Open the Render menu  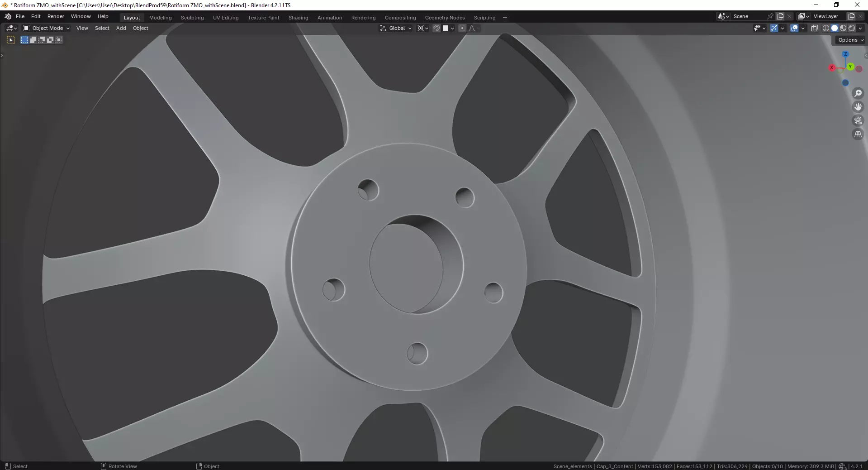(56, 16)
